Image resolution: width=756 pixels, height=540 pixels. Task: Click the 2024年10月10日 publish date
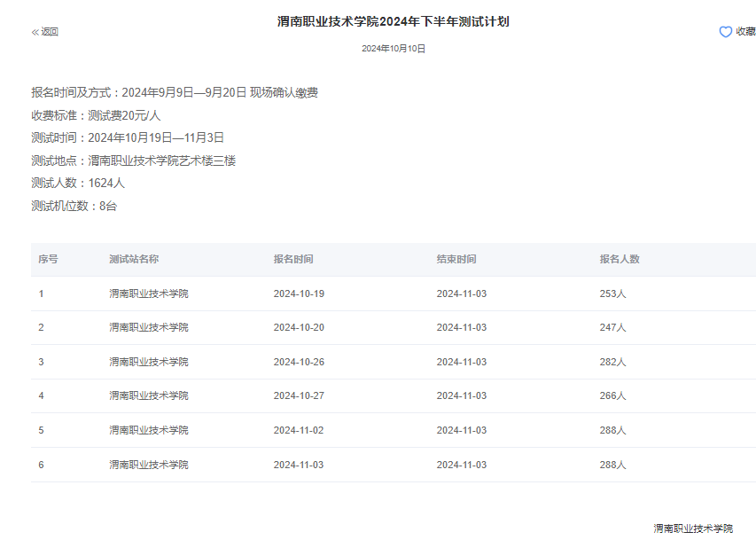tap(394, 49)
